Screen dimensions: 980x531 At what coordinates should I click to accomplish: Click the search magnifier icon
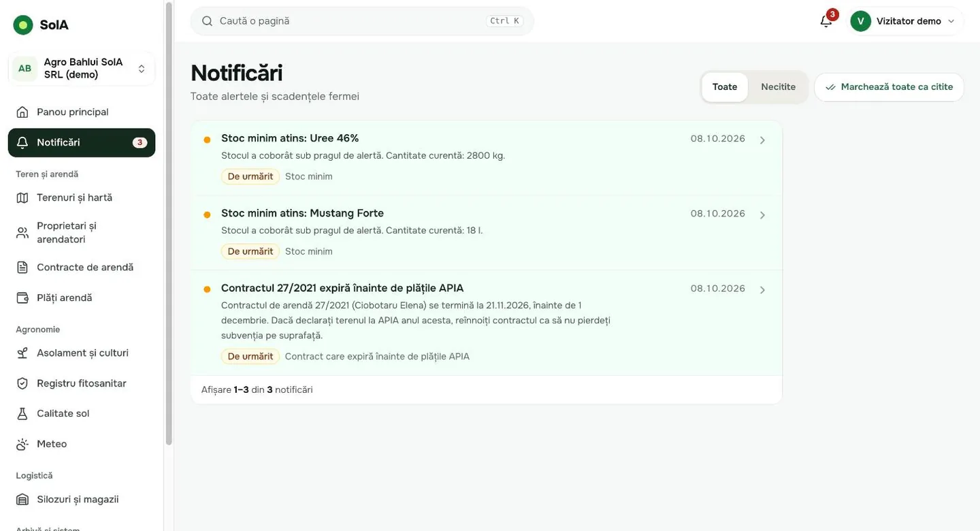pyautogui.click(x=207, y=21)
